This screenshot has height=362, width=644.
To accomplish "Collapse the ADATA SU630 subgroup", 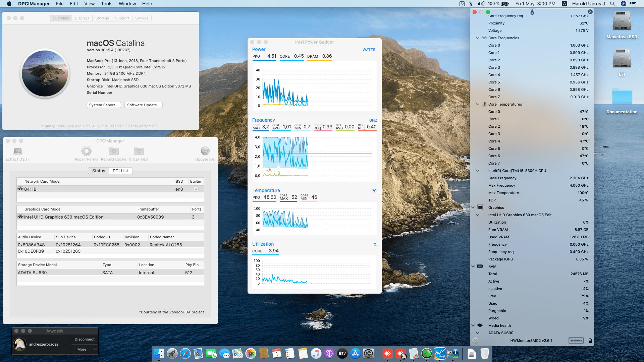I will point(478,333).
